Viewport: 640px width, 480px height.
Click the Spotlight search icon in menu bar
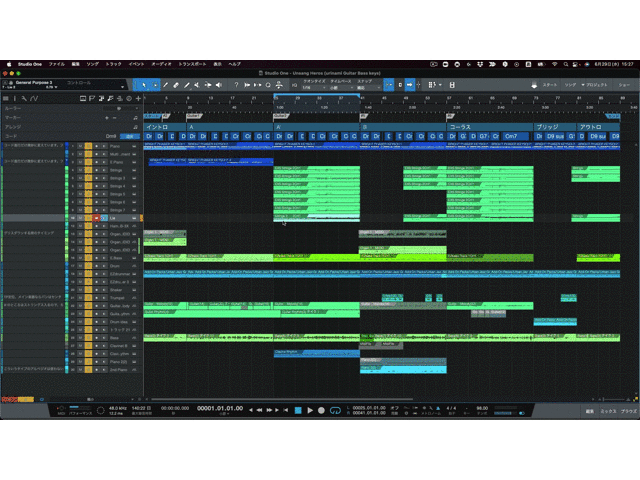(x=567, y=63)
